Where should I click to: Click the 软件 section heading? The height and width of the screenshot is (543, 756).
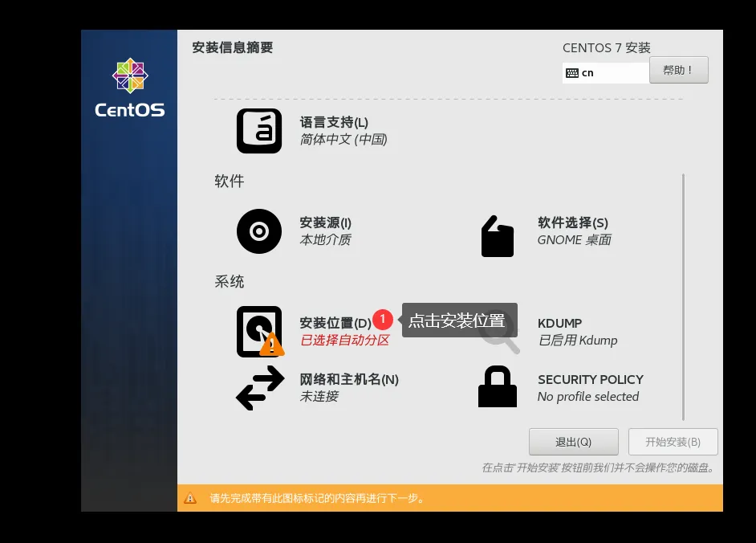[230, 181]
